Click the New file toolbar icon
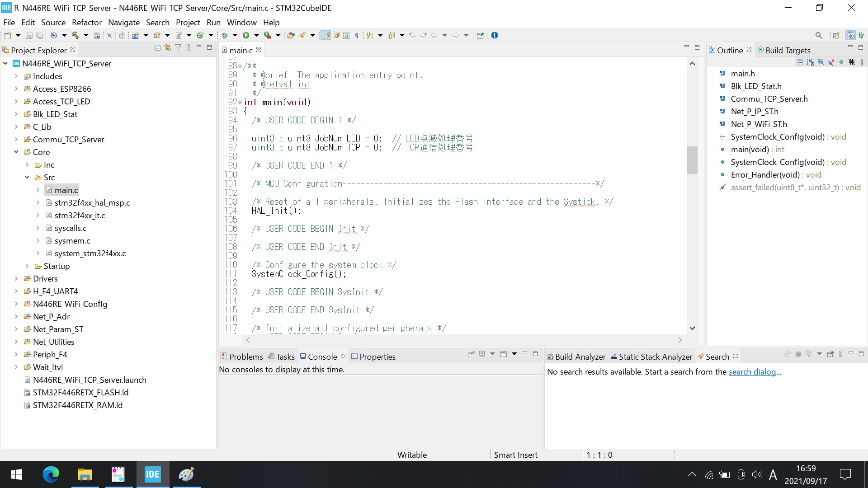 coord(8,35)
